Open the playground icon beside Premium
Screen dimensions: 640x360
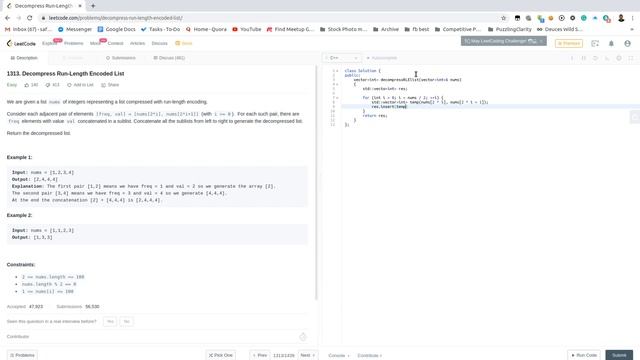(x=595, y=43)
